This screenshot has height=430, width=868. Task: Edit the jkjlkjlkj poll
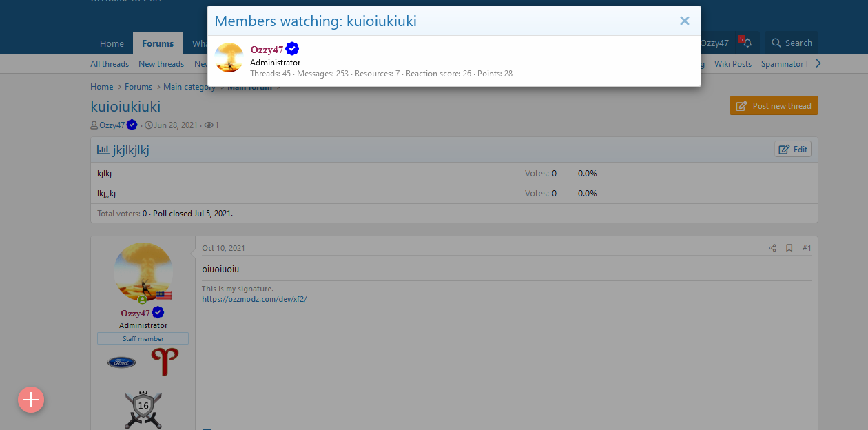(x=793, y=150)
